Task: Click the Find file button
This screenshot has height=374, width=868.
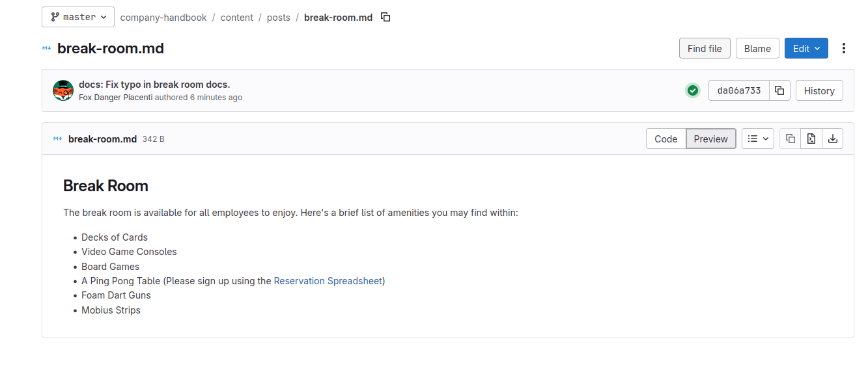Action: (704, 48)
